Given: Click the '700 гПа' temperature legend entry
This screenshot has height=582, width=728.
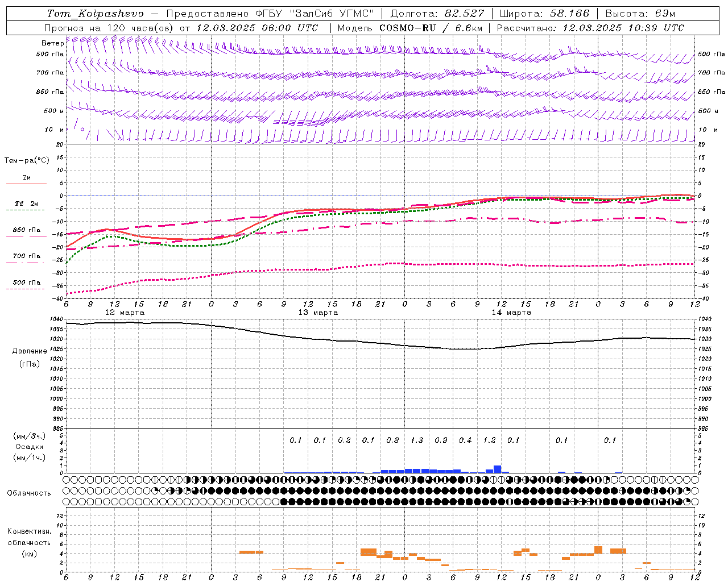Looking at the screenshot, I should 27,256.
